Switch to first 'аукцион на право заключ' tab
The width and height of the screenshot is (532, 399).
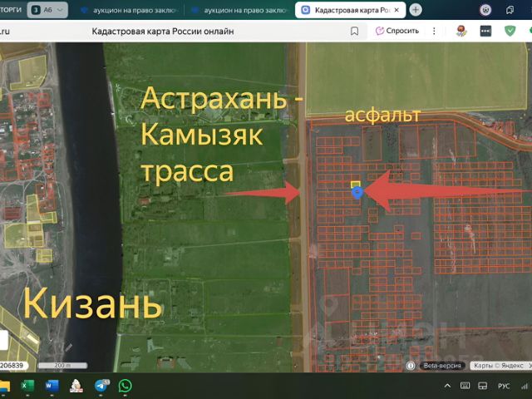point(129,11)
